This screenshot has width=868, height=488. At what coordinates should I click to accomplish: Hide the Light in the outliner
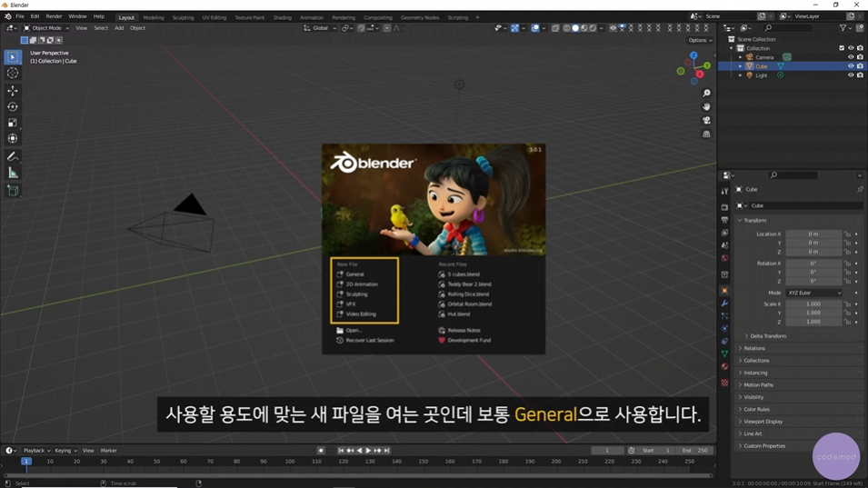[851, 75]
